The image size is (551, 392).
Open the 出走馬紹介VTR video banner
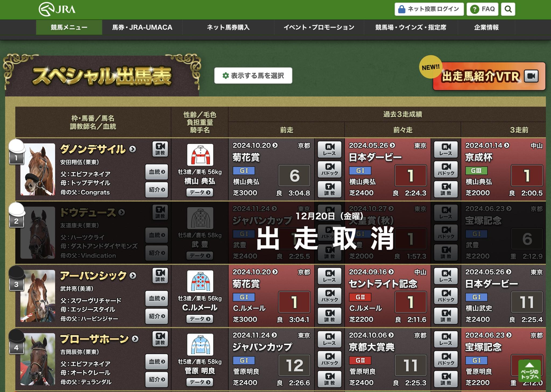pos(489,76)
